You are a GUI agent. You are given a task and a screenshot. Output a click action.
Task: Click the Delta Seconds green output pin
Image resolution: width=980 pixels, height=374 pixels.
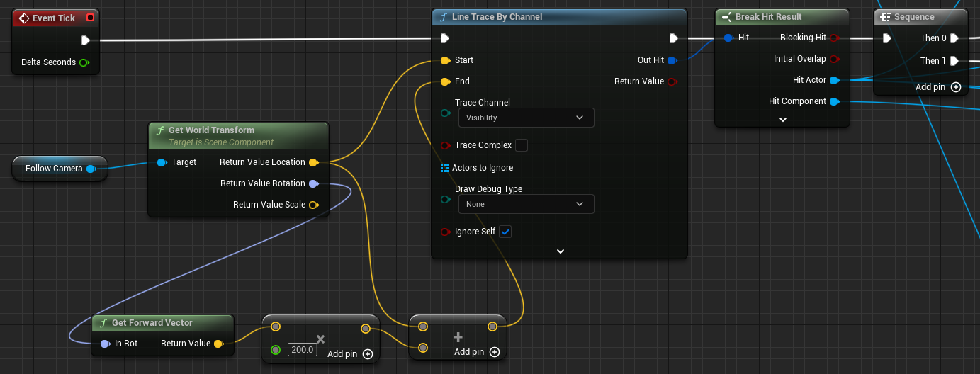click(x=84, y=62)
